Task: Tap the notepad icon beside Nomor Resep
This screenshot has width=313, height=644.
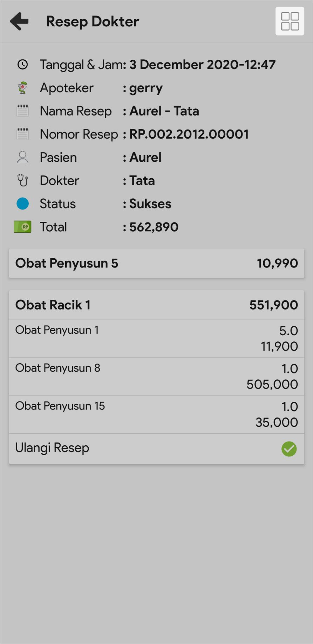Action: coord(23,134)
